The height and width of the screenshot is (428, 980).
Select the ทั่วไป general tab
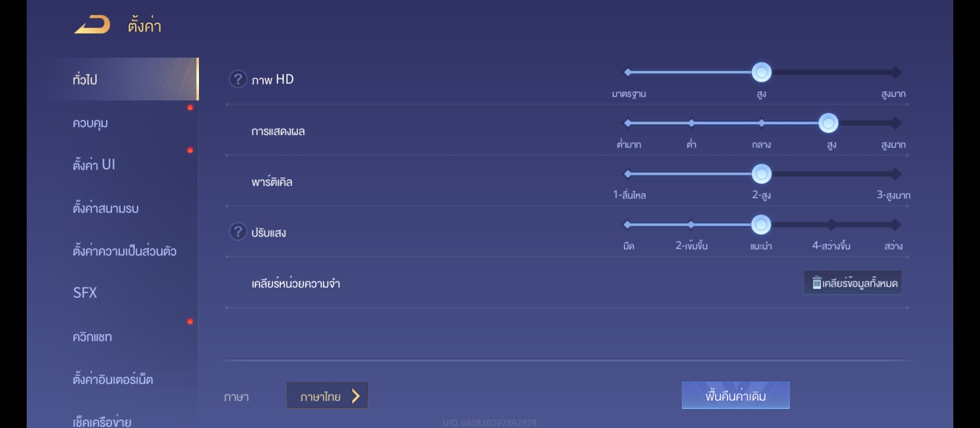(85, 80)
